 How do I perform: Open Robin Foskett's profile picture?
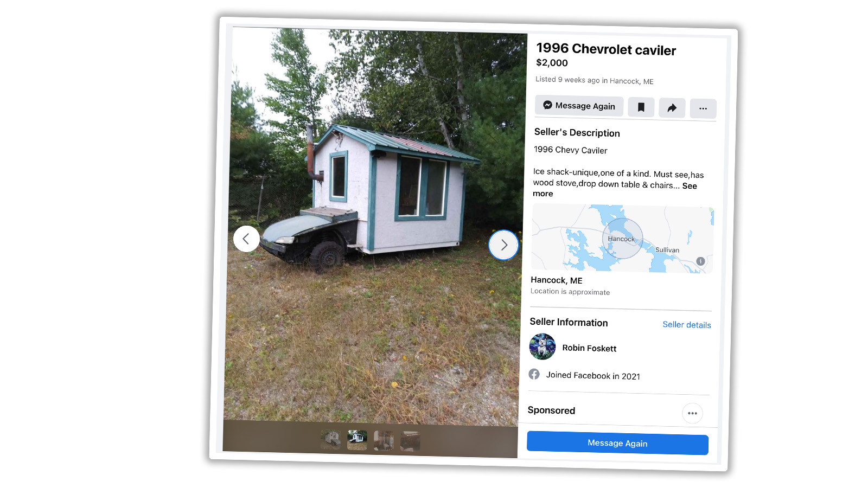542,346
